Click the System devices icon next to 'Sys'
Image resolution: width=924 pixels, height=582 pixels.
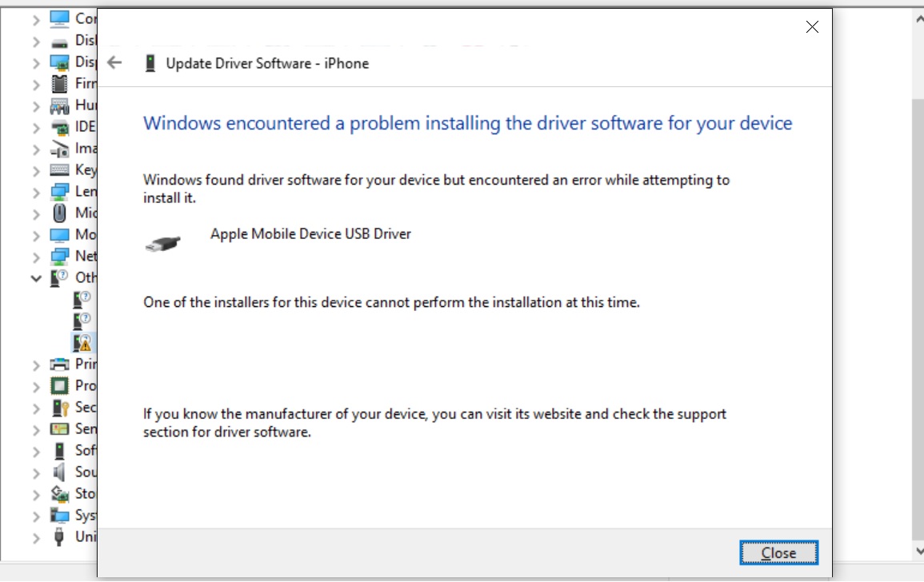tap(59, 516)
